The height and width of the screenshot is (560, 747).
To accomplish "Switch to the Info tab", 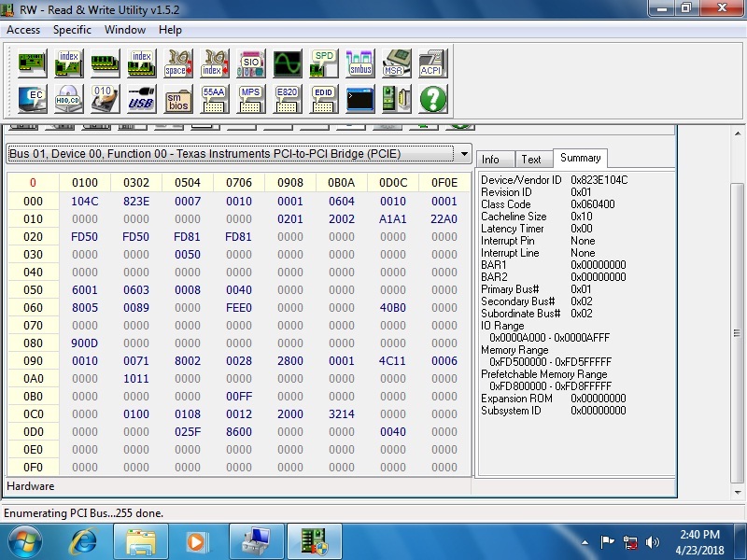I will pos(491,160).
